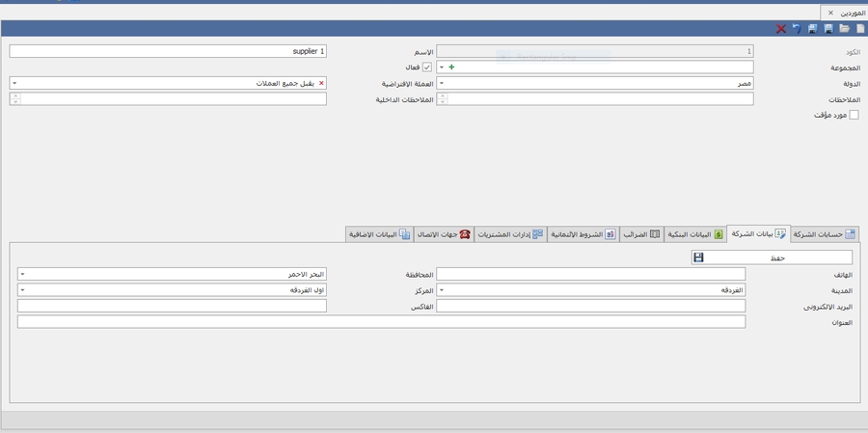Click the green plus icon in group field
The height and width of the screenshot is (433, 868).
pyautogui.click(x=451, y=68)
